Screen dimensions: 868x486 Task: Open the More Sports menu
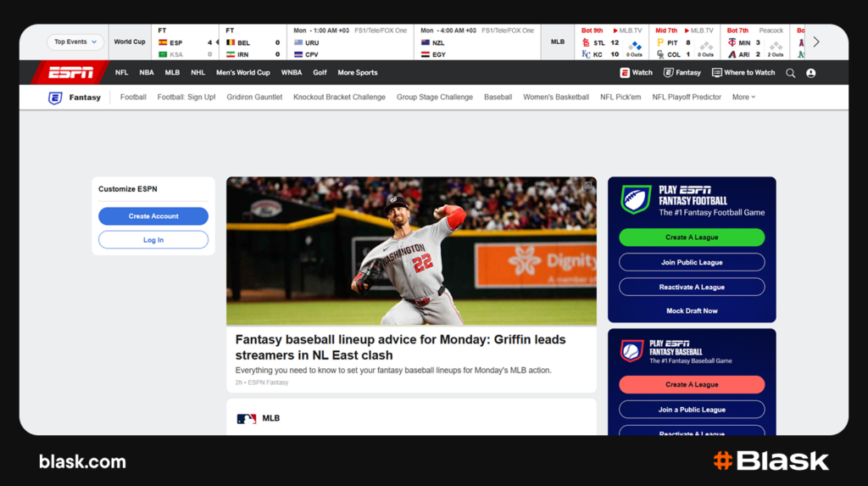pos(358,73)
